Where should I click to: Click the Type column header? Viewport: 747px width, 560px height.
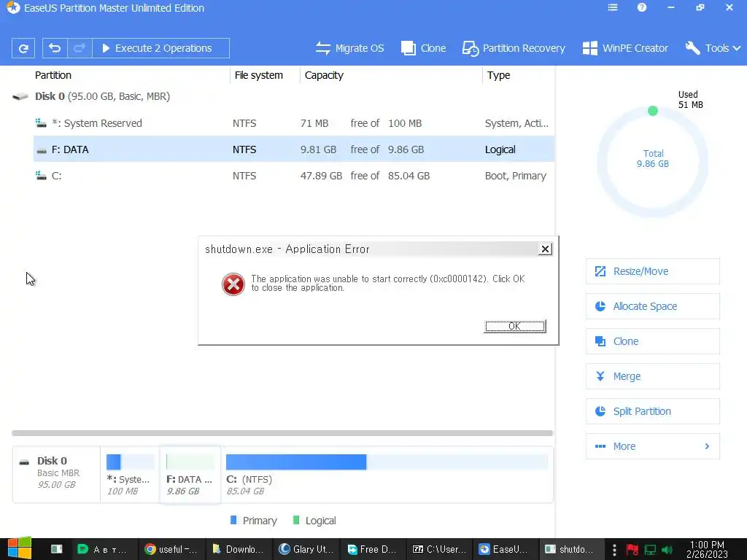point(498,75)
